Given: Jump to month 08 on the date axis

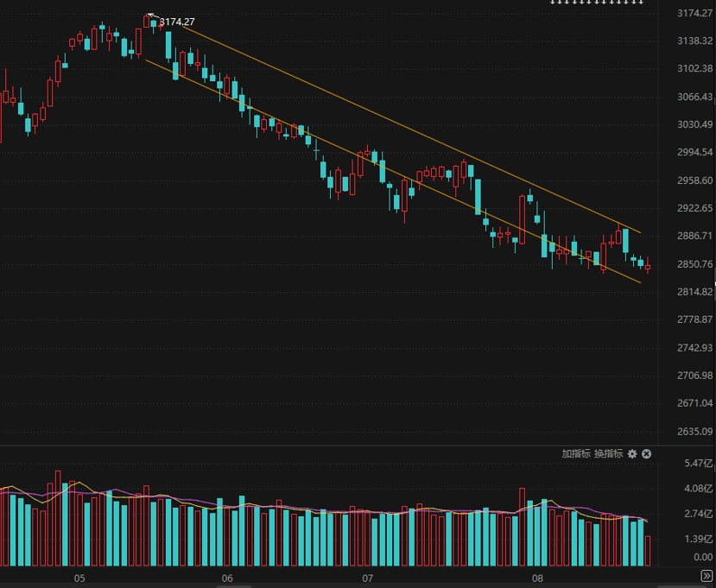Looking at the screenshot, I should point(537,578).
